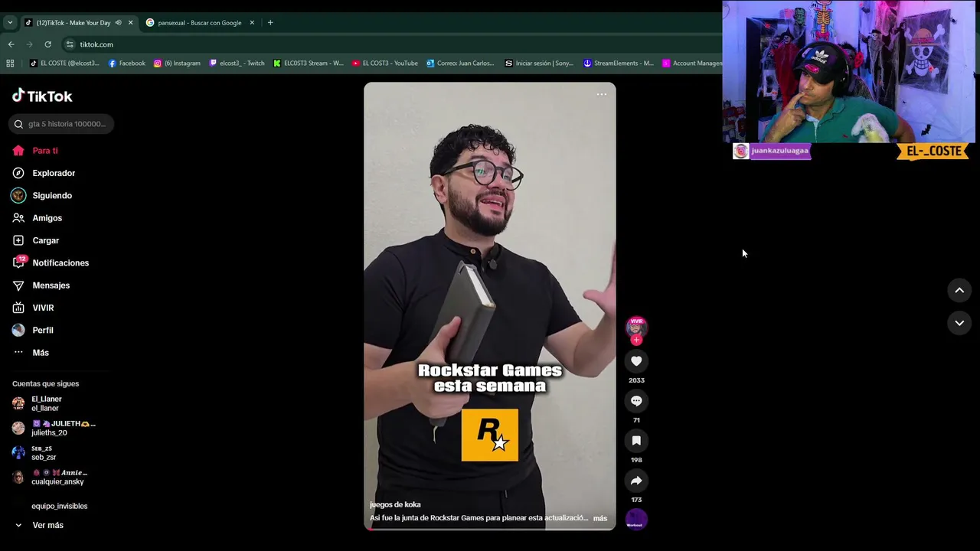Bookmark the video to favorites
Image resolution: width=980 pixels, height=551 pixels.
tap(636, 441)
